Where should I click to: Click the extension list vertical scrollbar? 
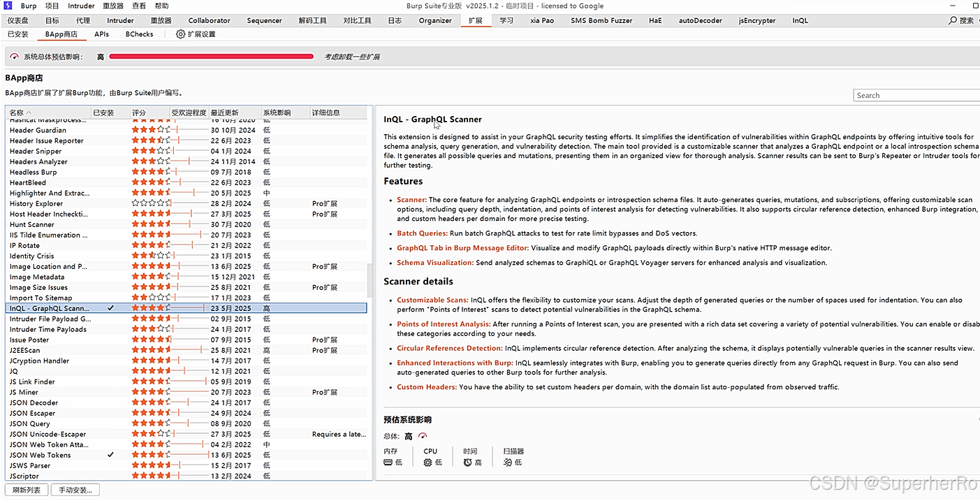coord(370,279)
